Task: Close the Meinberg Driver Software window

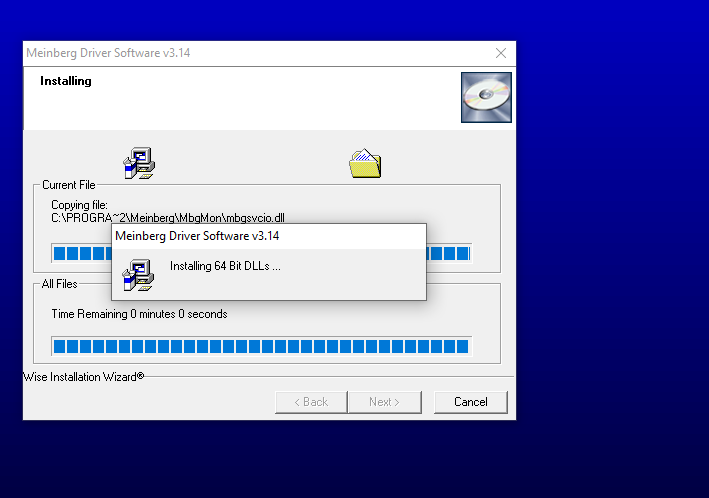Action: coord(501,53)
